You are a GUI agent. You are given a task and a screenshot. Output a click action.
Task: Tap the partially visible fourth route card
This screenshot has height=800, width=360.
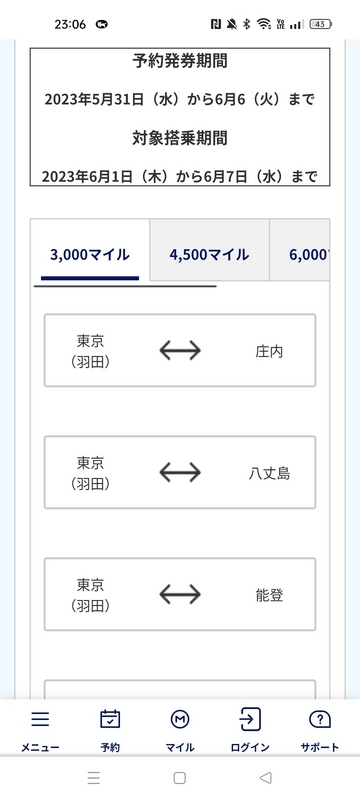click(180, 689)
